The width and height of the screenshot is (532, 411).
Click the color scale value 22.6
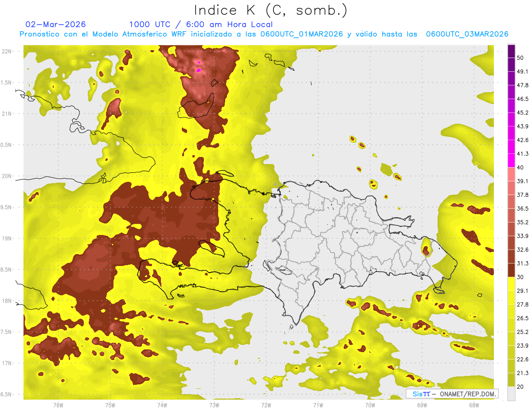523,360
